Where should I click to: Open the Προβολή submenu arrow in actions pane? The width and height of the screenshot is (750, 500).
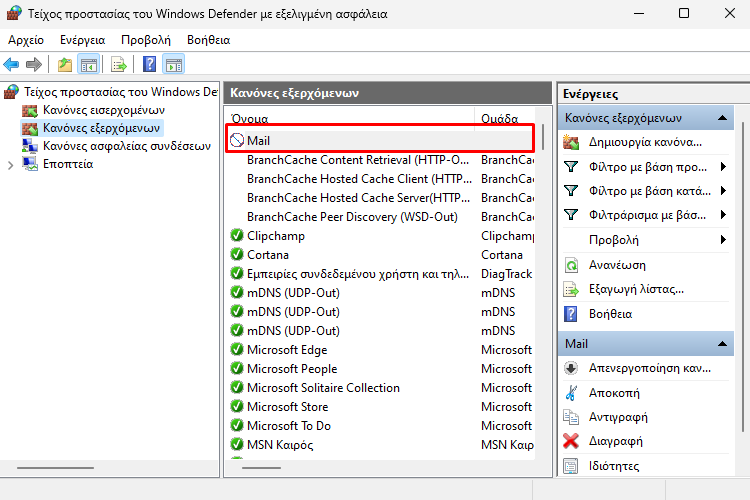pyautogui.click(x=724, y=239)
